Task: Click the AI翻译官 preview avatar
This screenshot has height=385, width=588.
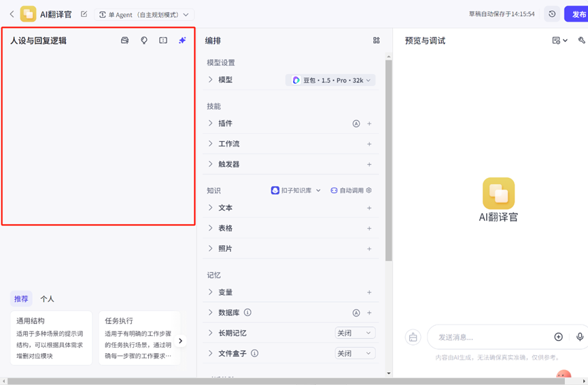Action: coord(498,194)
